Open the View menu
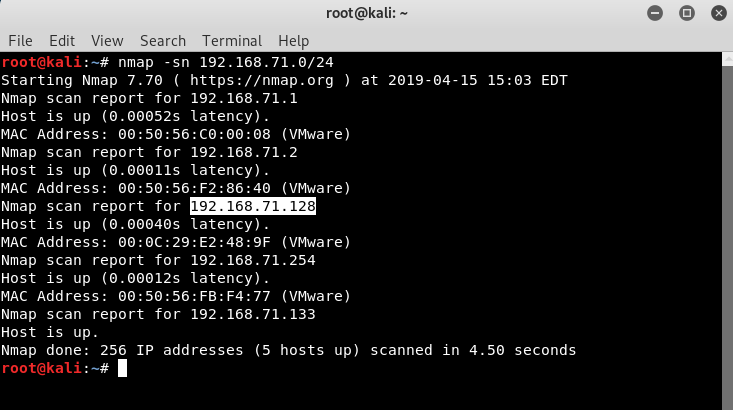Image resolution: width=733 pixels, height=410 pixels. [107, 41]
